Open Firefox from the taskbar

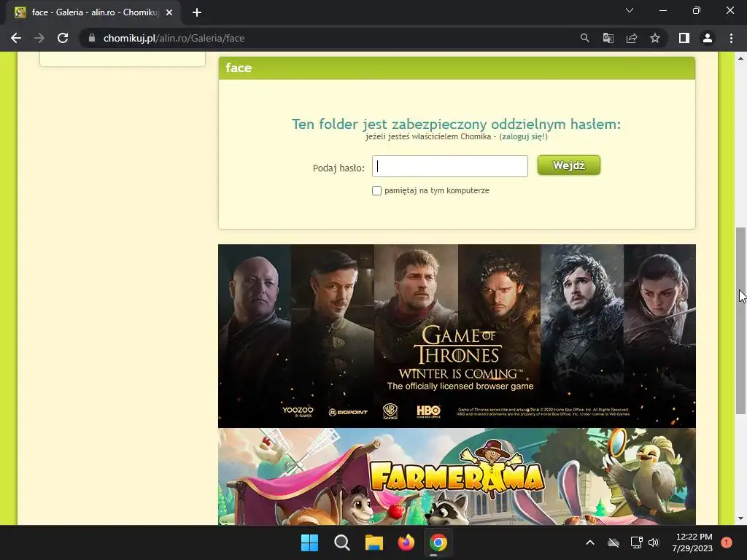pos(406,542)
